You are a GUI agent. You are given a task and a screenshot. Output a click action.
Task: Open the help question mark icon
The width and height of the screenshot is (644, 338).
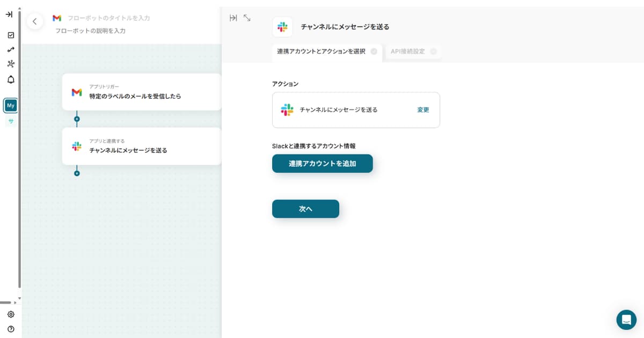[x=11, y=329]
